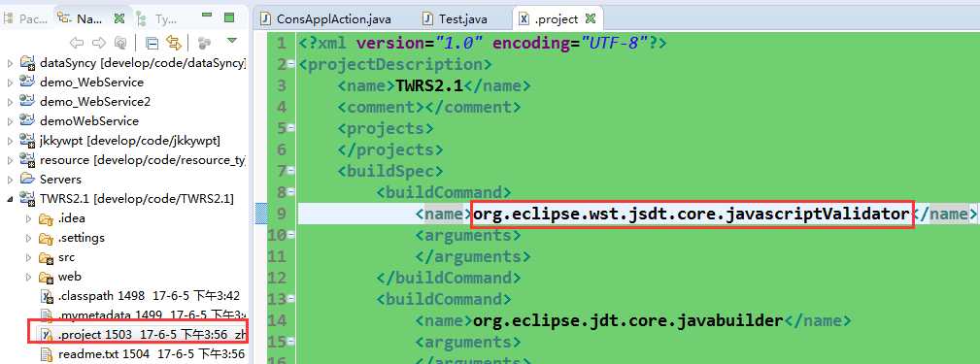Screen dimensions: 980x364
Task: Expand the src folder
Action: 29,257
